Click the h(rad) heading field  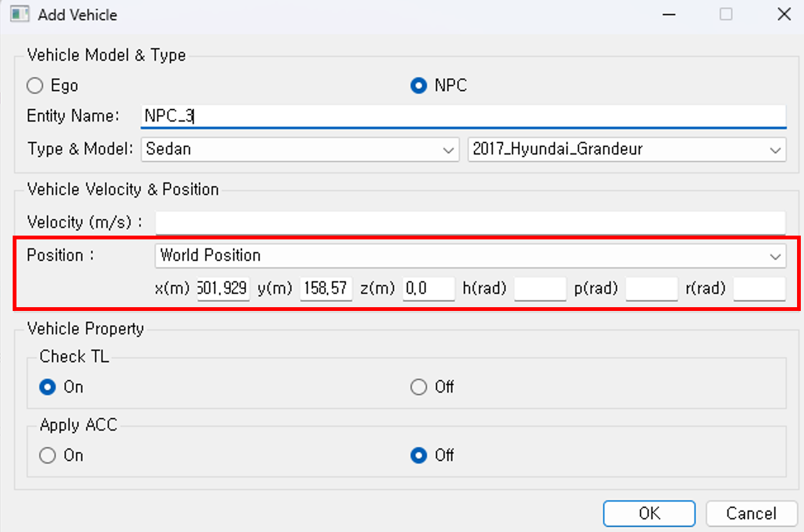540,289
